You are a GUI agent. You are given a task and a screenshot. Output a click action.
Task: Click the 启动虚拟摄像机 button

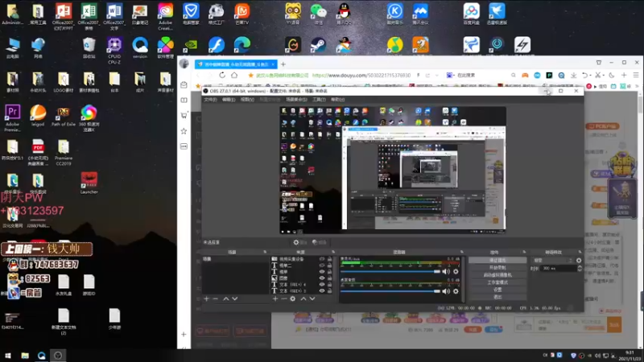coord(497,275)
